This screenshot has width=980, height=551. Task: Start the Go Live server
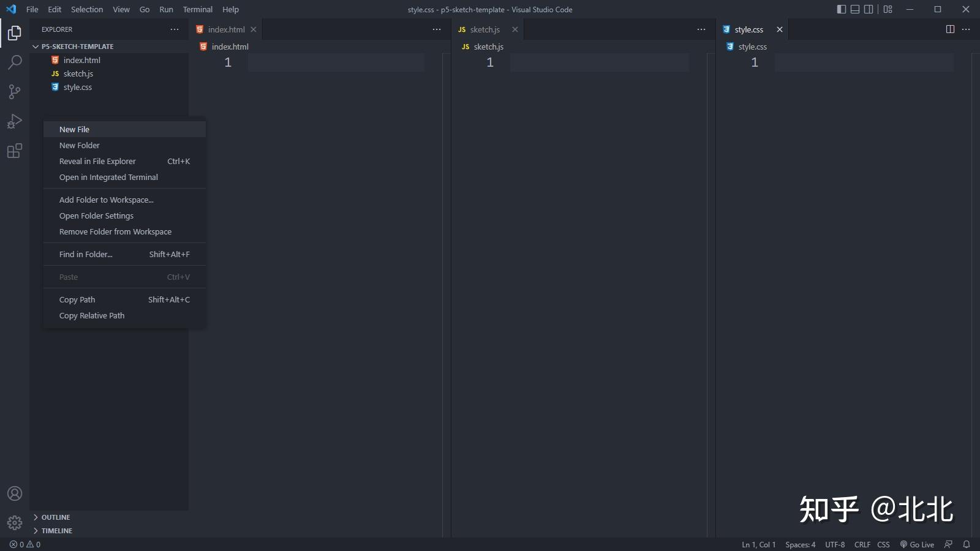[x=917, y=544]
